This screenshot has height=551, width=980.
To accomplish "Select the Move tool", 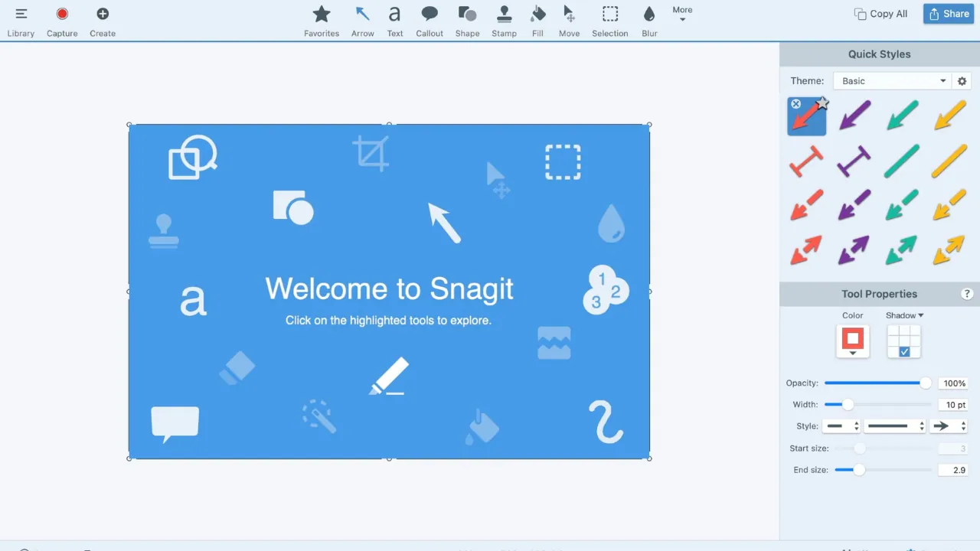I will point(569,21).
